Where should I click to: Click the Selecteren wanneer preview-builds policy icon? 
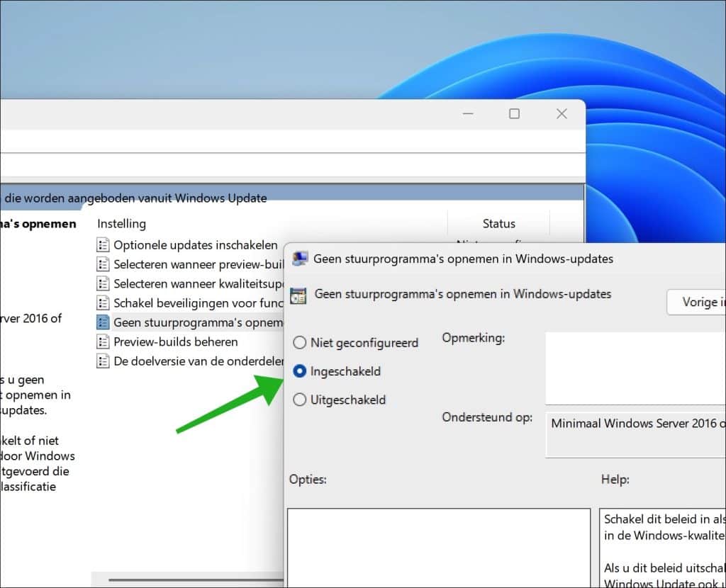point(103,265)
